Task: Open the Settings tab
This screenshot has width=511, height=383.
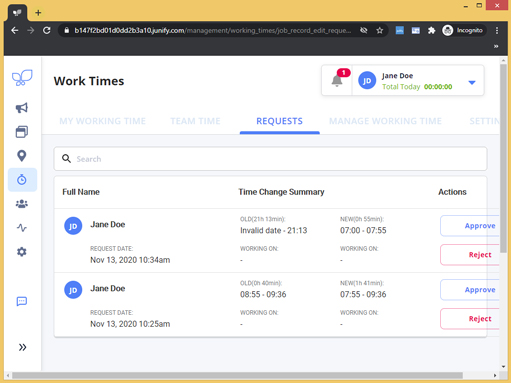Action: [x=484, y=121]
